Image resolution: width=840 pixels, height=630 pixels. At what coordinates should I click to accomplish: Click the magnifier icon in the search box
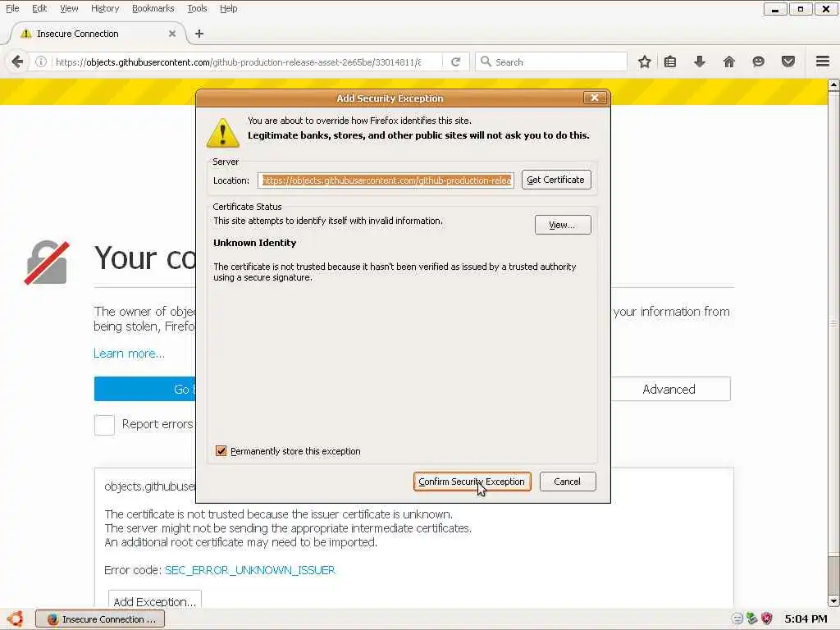tap(486, 62)
